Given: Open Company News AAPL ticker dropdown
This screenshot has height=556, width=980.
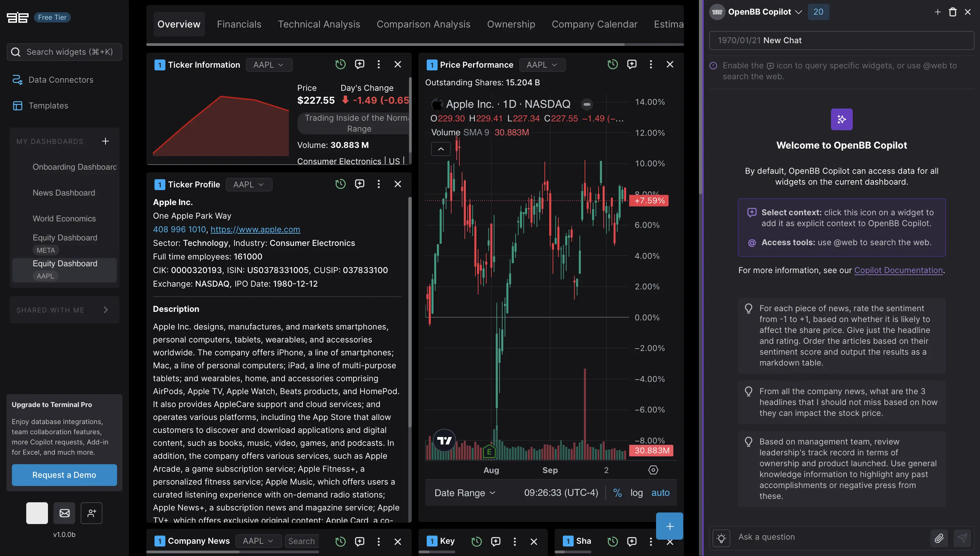Looking at the screenshot, I should (x=258, y=541).
